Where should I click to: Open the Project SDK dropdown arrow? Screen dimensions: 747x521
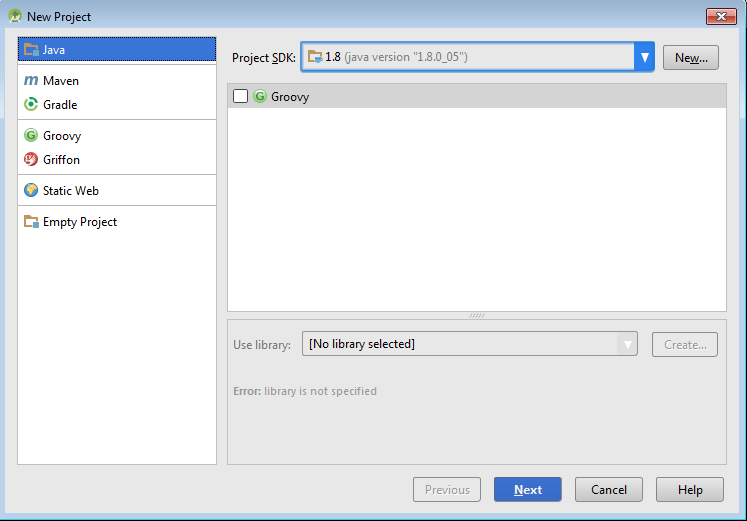645,57
